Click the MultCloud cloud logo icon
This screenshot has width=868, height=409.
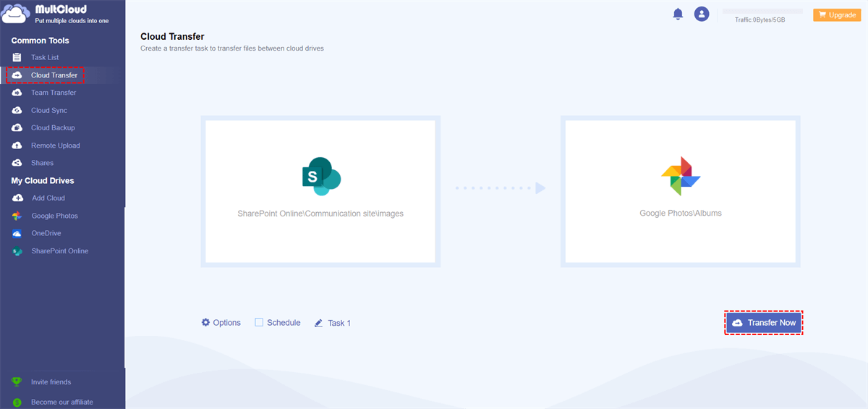16,14
